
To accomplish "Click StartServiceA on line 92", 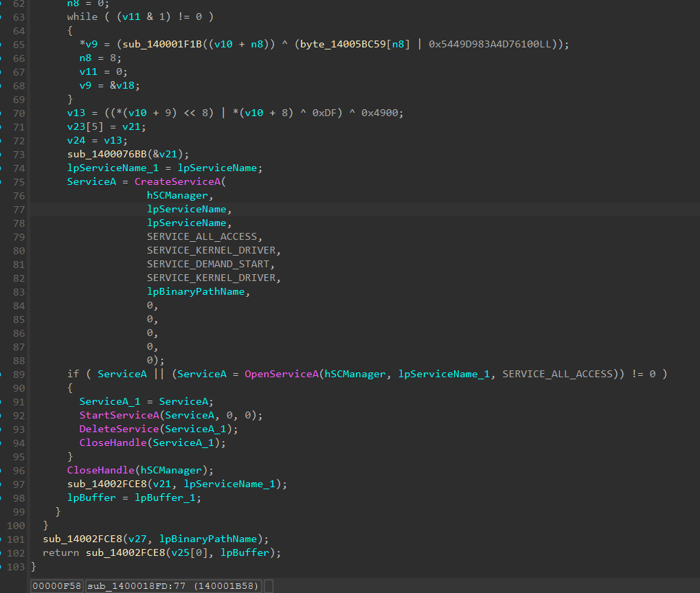I will [x=120, y=415].
